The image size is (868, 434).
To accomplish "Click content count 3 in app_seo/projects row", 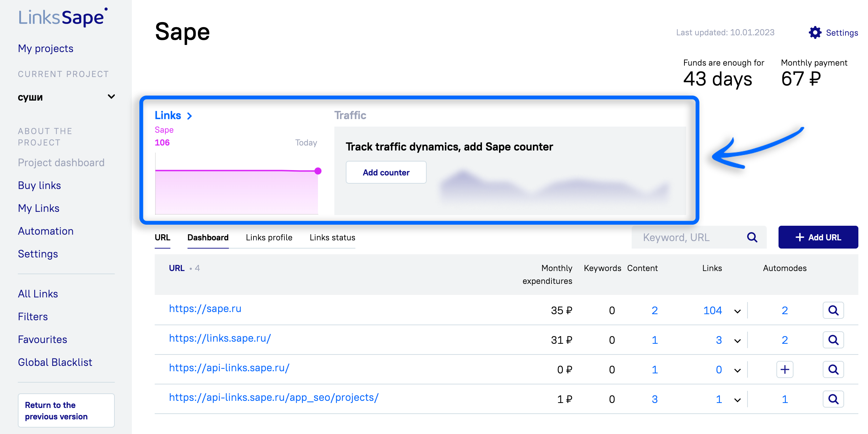I will point(654,399).
